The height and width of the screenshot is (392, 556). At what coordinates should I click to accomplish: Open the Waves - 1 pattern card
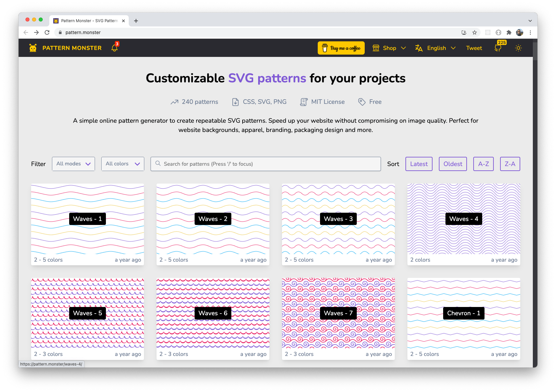tap(87, 224)
